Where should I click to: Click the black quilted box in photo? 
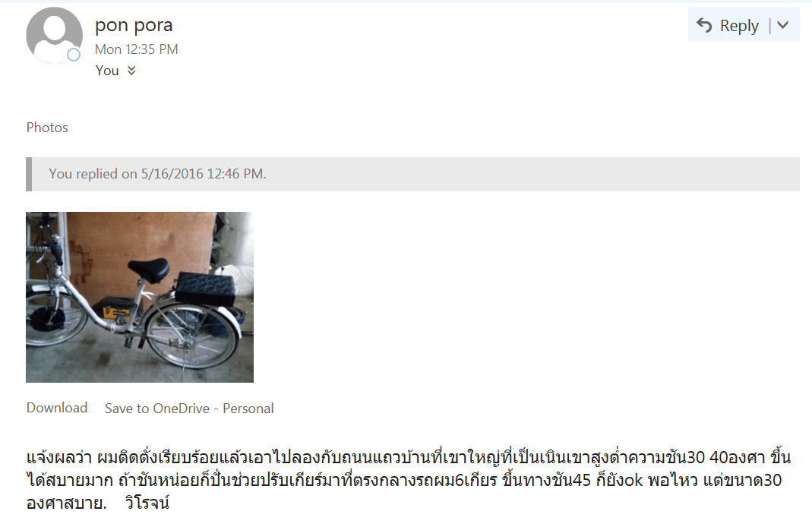click(204, 289)
